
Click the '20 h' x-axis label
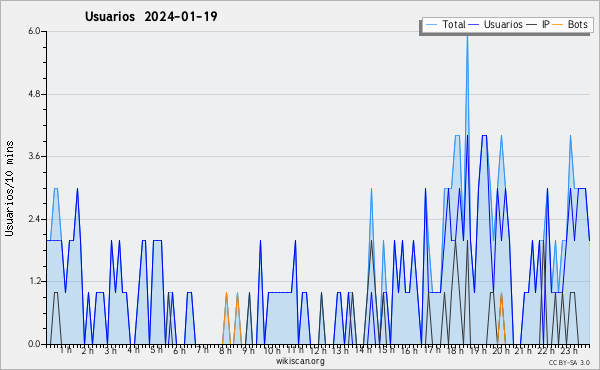[x=501, y=351]
